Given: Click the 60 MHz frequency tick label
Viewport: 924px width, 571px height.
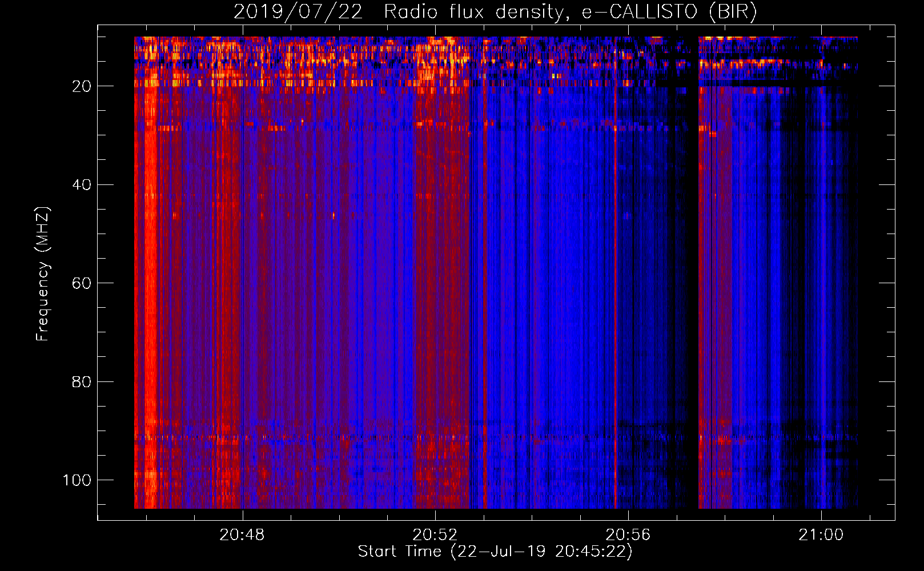Looking at the screenshot, I should point(82,284).
